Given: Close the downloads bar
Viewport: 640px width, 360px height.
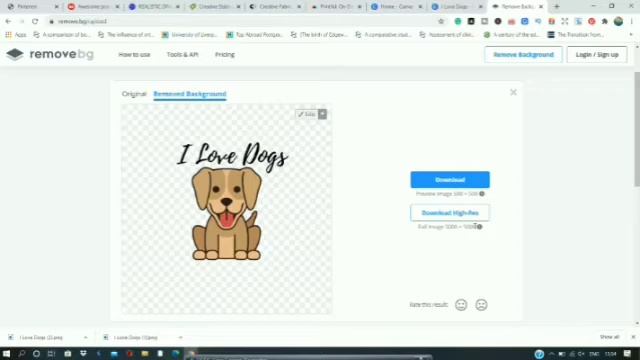Looking at the screenshot, I should coord(633,337).
